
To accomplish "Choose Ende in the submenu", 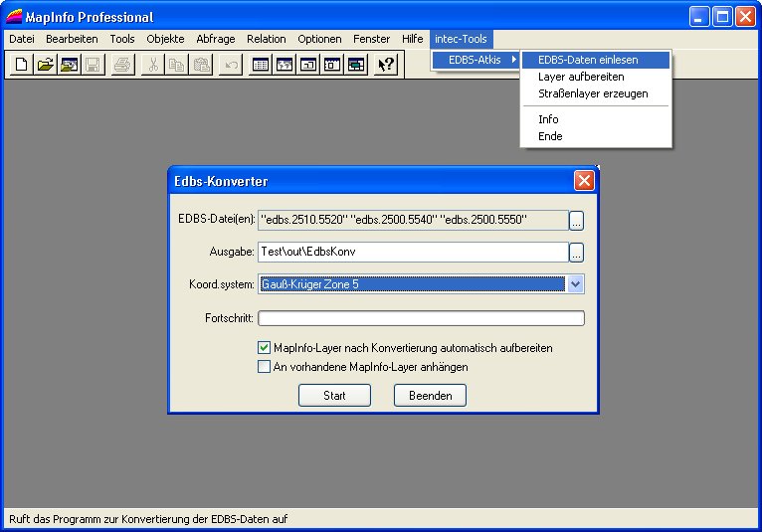I will tap(596, 136).
